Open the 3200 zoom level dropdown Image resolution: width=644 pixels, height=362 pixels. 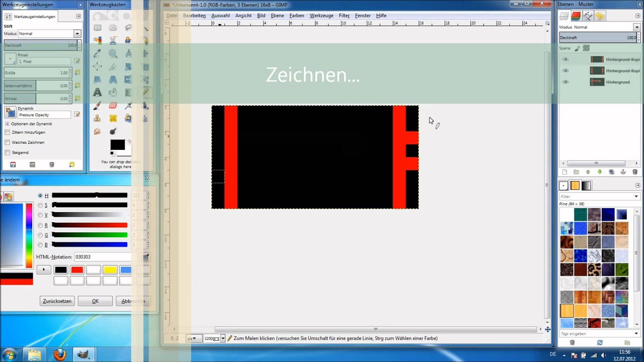coord(223,338)
